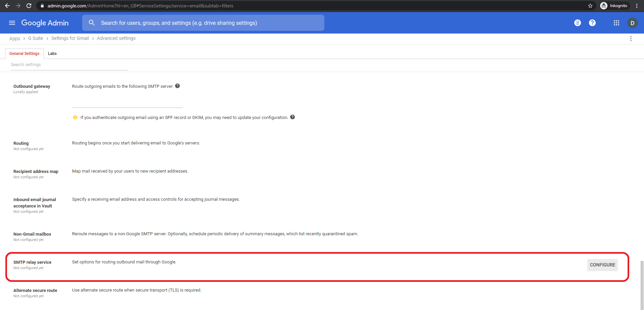Click 'Routing begins once you start' text
The width and height of the screenshot is (644, 310).
point(136,143)
